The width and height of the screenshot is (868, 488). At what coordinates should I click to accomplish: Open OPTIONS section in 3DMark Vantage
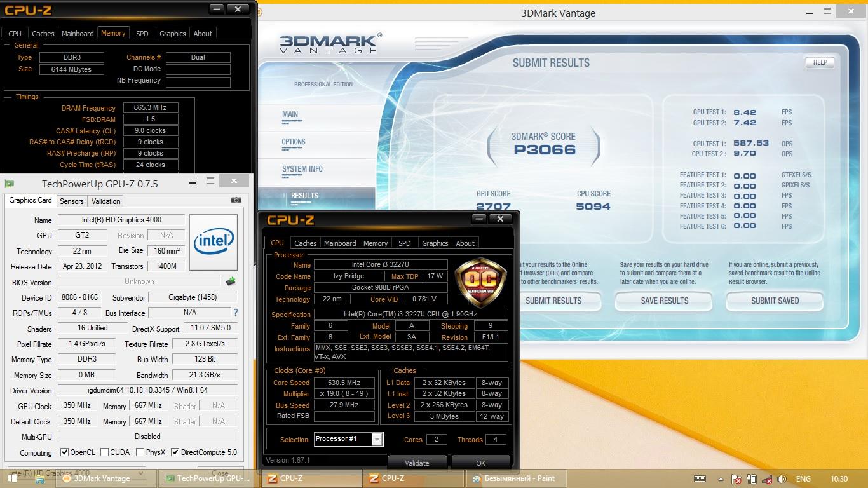(294, 142)
